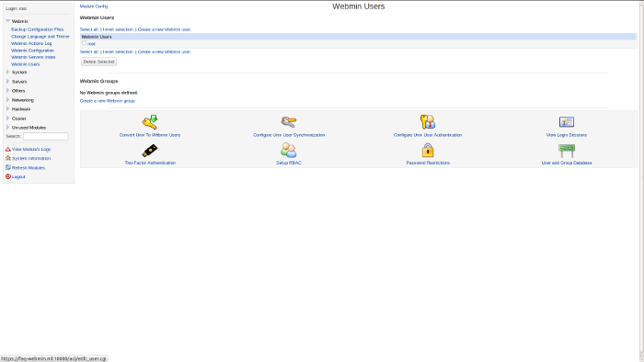Expand the Un-used Modules category
The height and width of the screenshot is (362, 644).
7,128
